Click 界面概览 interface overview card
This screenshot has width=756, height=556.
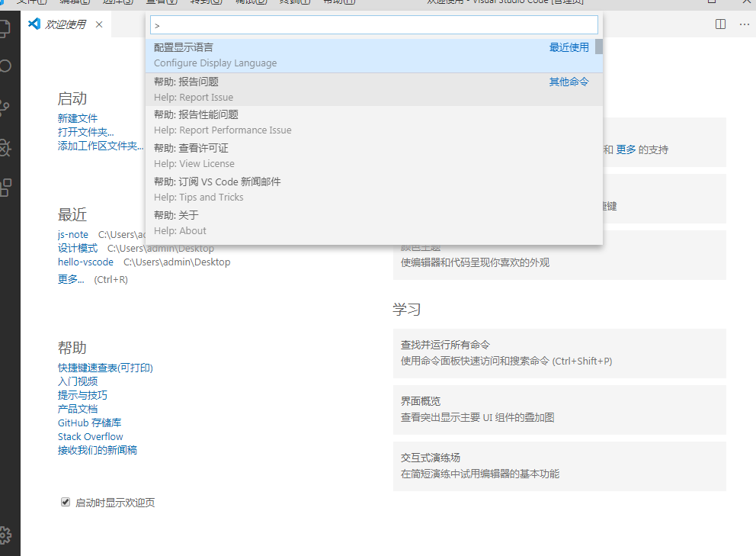(x=559, y=410)
